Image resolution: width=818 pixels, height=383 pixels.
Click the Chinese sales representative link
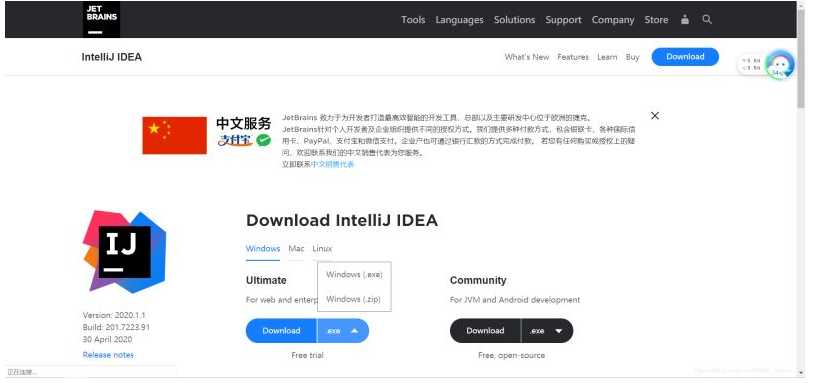click(x=333, y=164)
